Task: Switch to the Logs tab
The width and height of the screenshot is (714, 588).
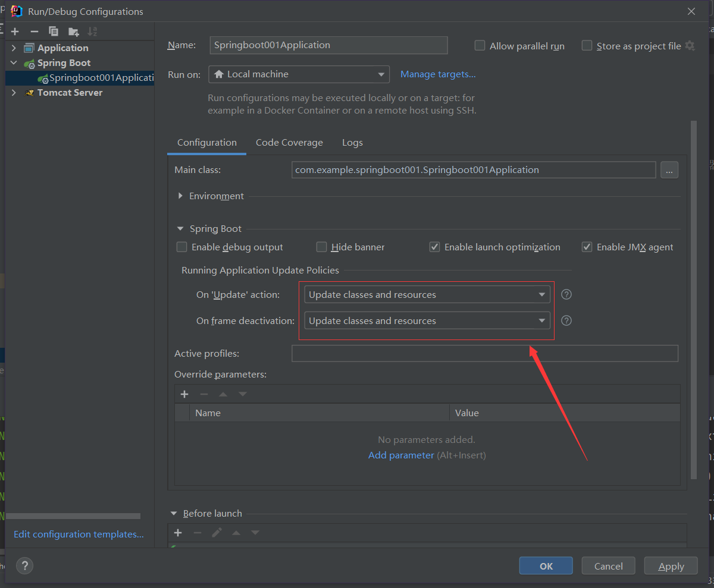Action: pyautogui.click(x=352, y=143)
